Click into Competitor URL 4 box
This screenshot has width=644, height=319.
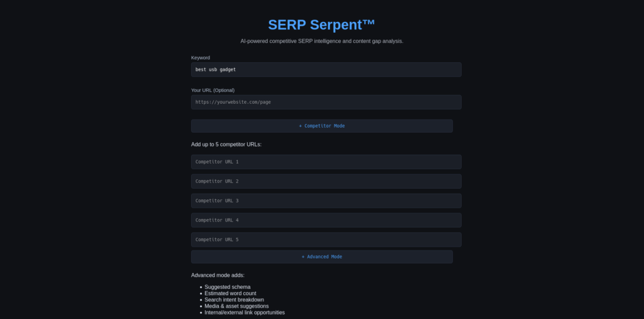(326, 220)
